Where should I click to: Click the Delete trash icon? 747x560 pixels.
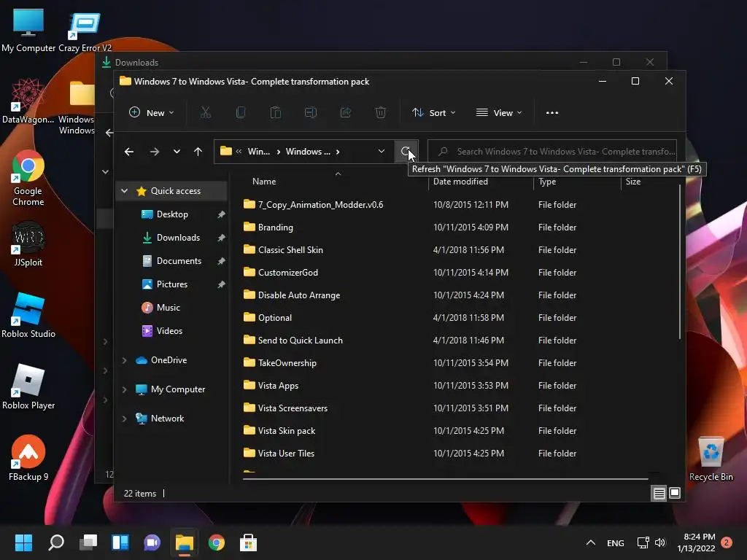(x=381, y=113)
